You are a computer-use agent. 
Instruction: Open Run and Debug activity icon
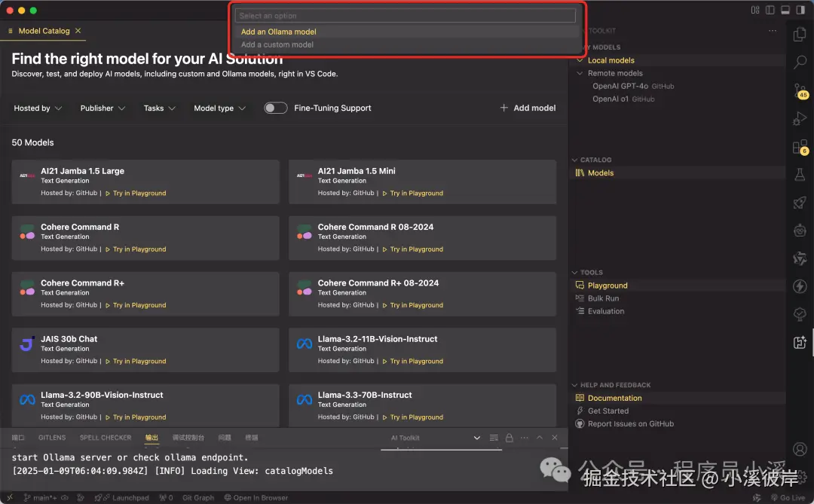pyautogui.click(x=800, y=119)
